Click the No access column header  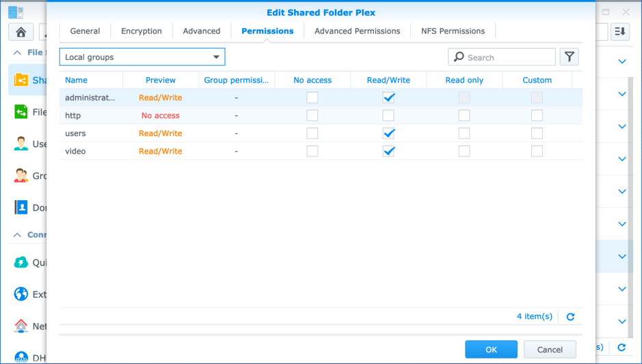click(x=312, y=80)
